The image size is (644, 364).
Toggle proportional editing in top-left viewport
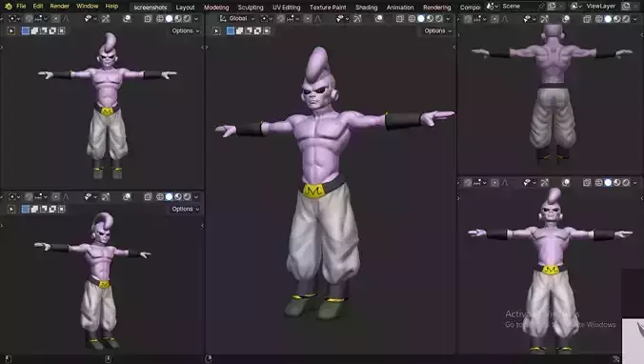tap(56, 18)
